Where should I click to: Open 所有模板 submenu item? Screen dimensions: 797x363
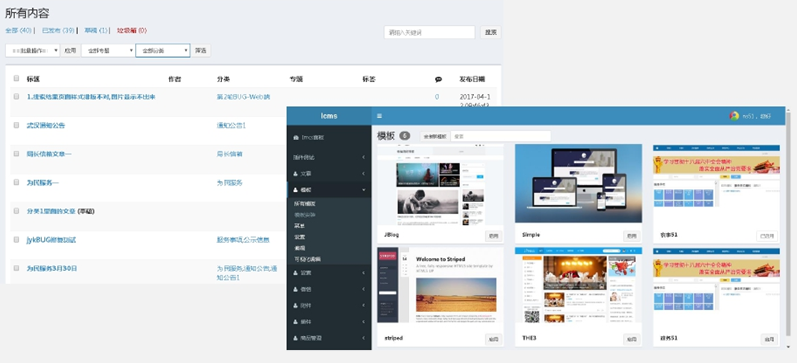point(305,203)
